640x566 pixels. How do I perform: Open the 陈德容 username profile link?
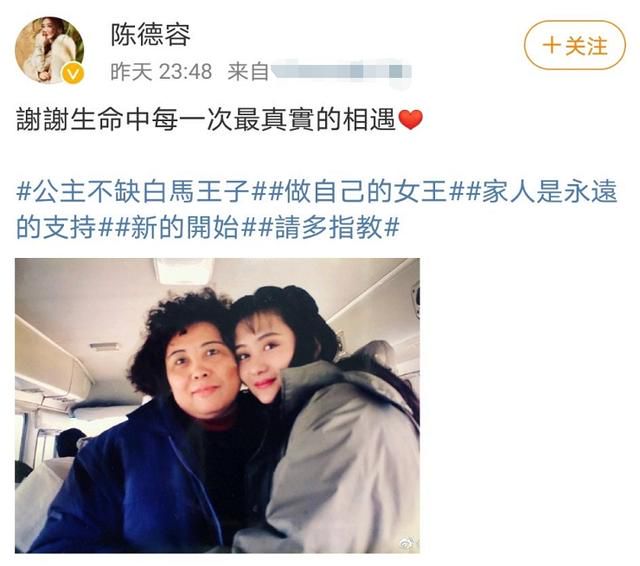click(151, 35)
